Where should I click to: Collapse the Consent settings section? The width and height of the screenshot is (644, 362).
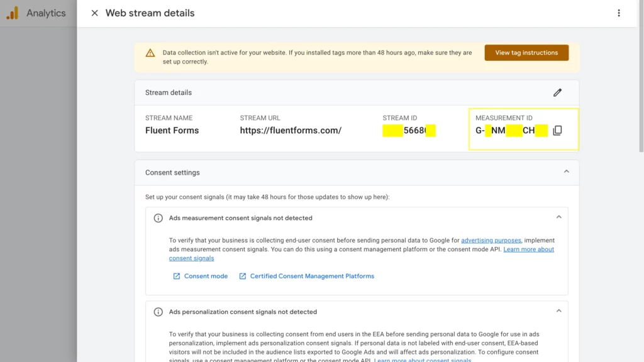pyautogui.click(x=567, y=172)
